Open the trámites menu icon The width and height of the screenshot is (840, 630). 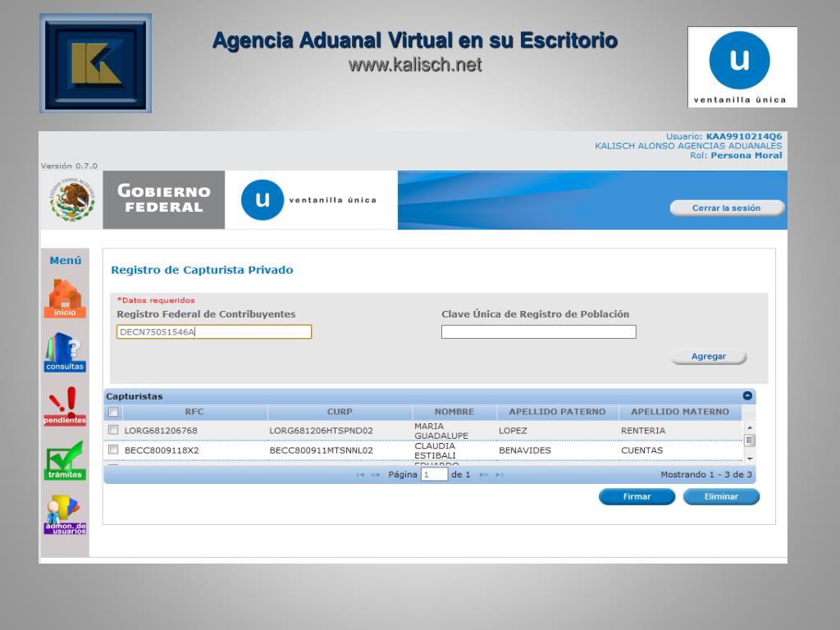(x=65, y=460)
